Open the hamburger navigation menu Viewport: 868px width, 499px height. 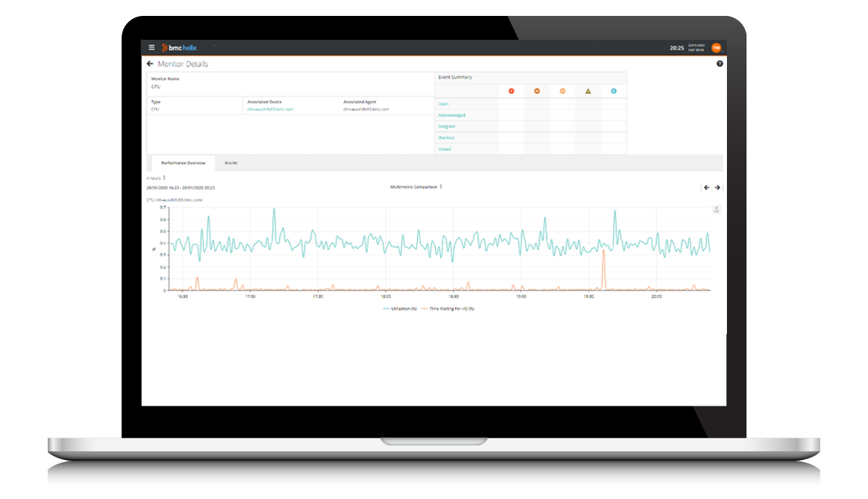point(152,48)
